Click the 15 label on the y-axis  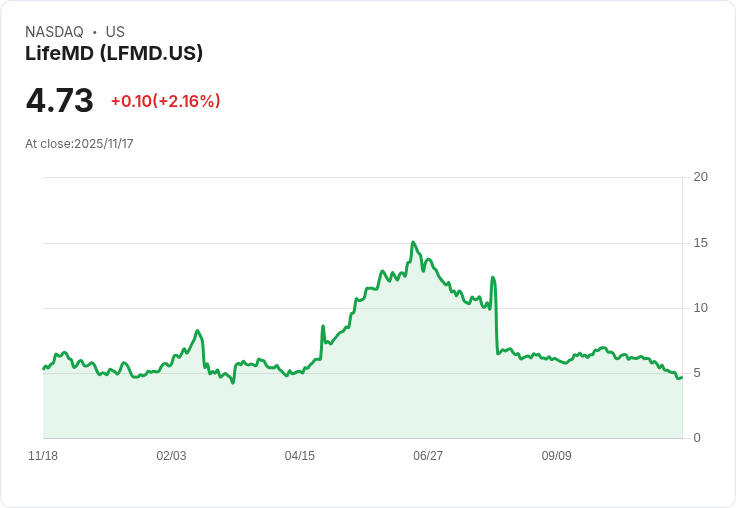(700, 243)
